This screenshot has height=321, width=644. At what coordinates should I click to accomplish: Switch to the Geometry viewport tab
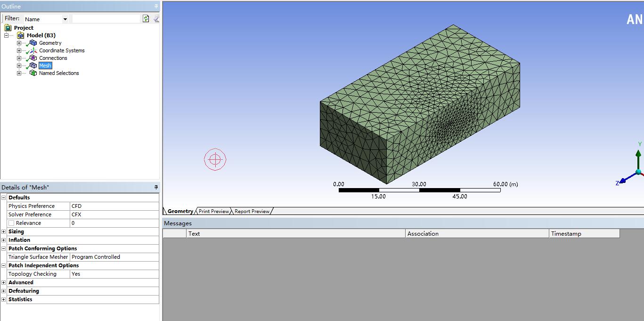pyautogui.click(x=179, y=211)
